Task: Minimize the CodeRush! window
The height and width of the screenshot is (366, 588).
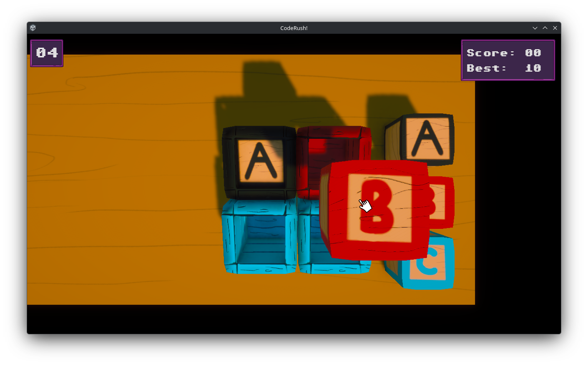Action: (x=535, y=28)
